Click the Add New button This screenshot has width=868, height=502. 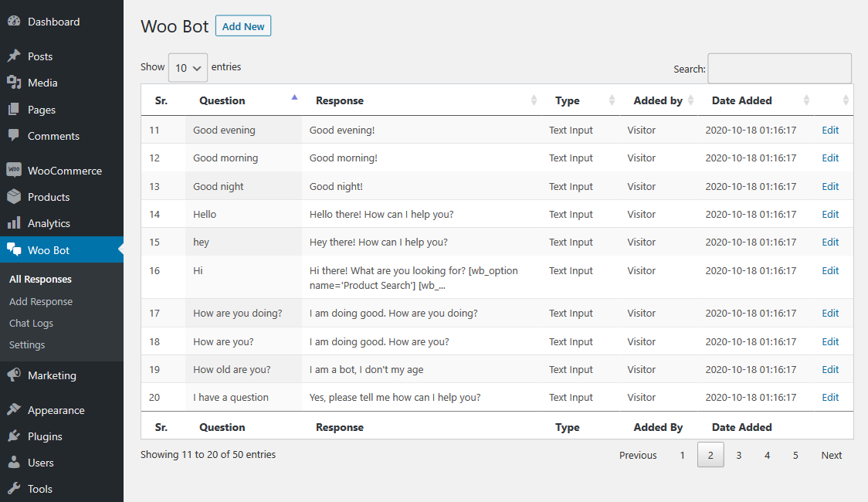click(243, 26)
